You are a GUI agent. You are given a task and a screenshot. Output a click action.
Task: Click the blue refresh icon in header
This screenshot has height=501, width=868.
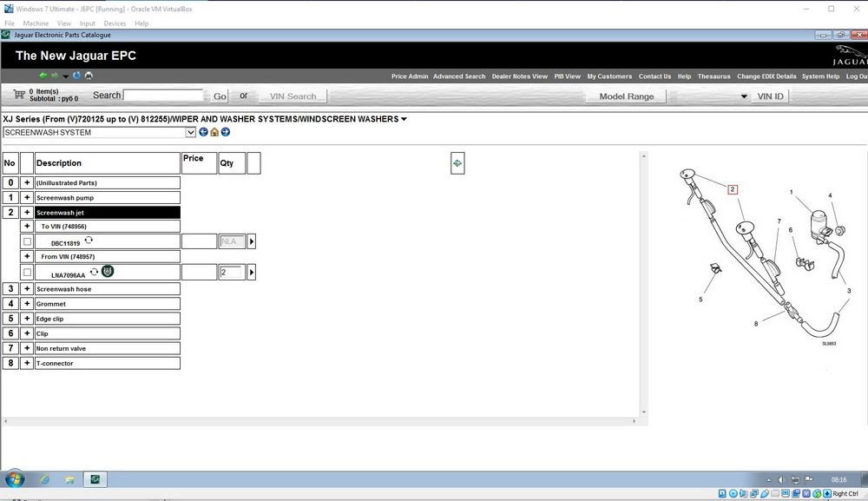pyautogui.click(x=76, y=76)
